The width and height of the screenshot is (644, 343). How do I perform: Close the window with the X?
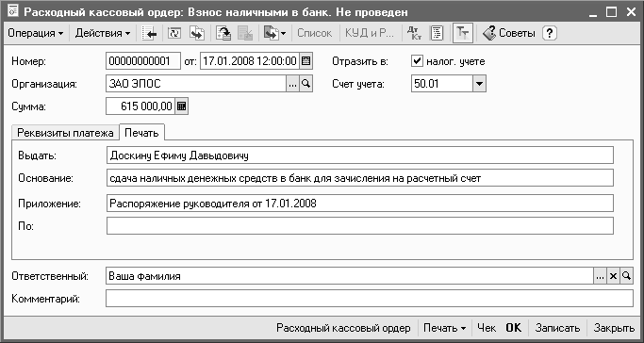tap(631, 12)
